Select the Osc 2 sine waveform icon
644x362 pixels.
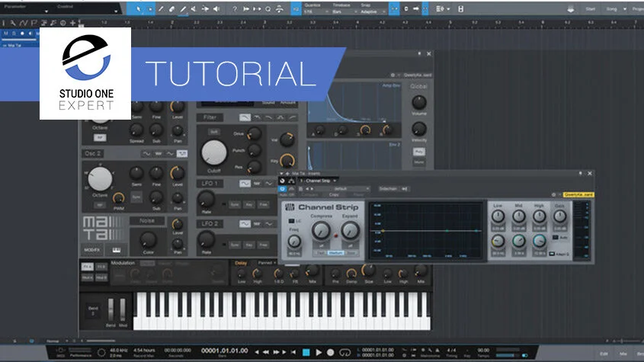coord(146,154)
